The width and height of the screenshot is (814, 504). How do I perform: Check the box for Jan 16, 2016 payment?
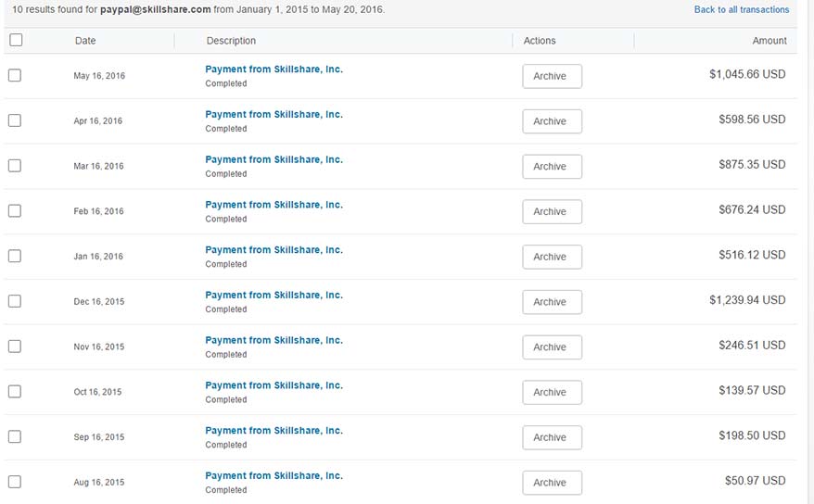[15, 256]
